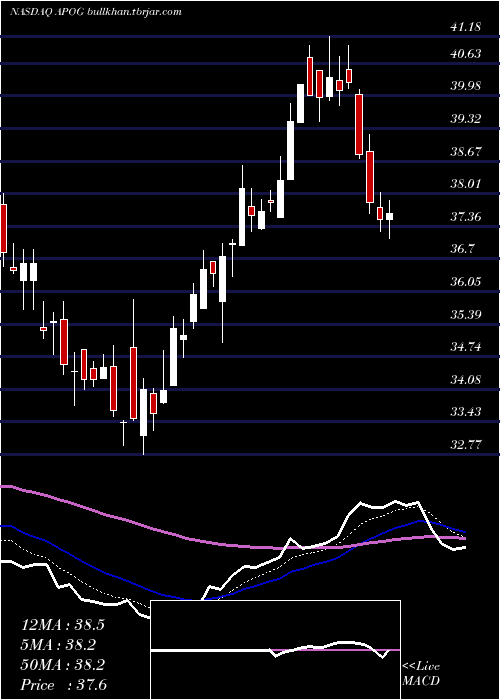Click the 50MA : 38.2 readout
Screen dimensions: 500x700
pos(62,665)
